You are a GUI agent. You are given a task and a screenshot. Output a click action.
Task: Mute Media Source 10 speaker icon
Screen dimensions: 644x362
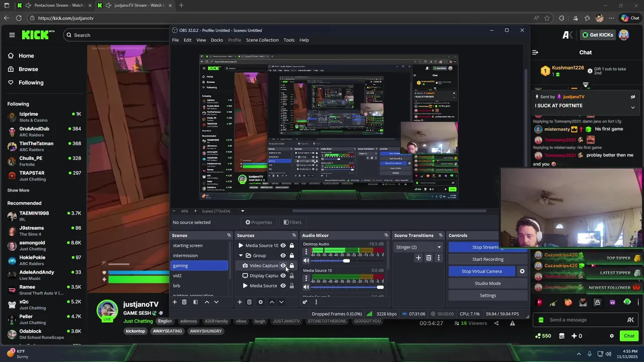306,287
